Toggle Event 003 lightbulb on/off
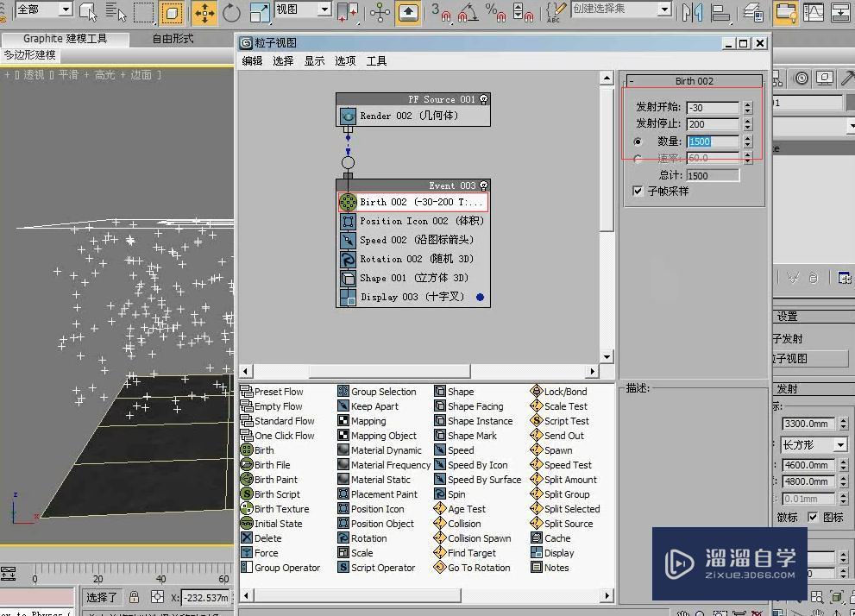Image resolution: width=855 pixels, height=616 pixels. point(483,185)
